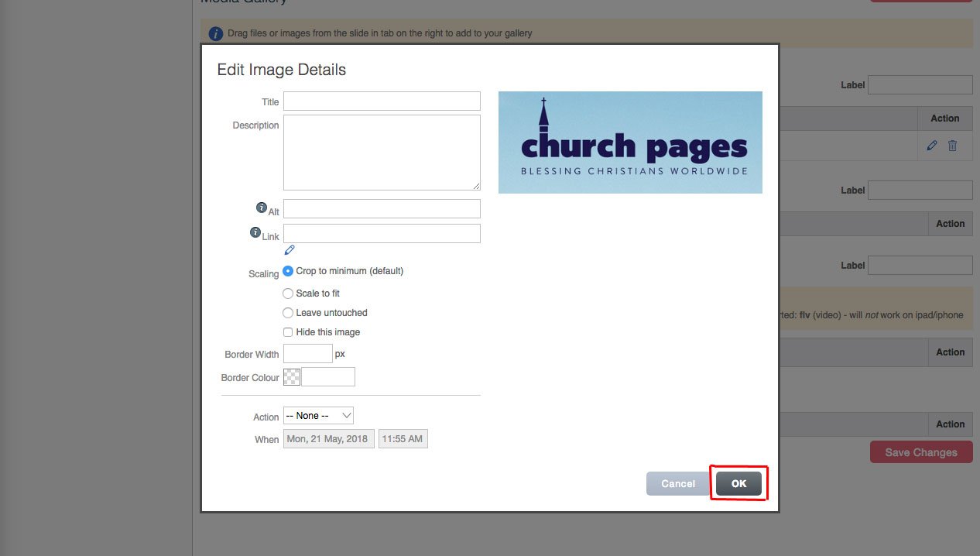Click the When date field Mon, 21 May, 2018
This screenshot has height=556, width=980.
[329, 439]
